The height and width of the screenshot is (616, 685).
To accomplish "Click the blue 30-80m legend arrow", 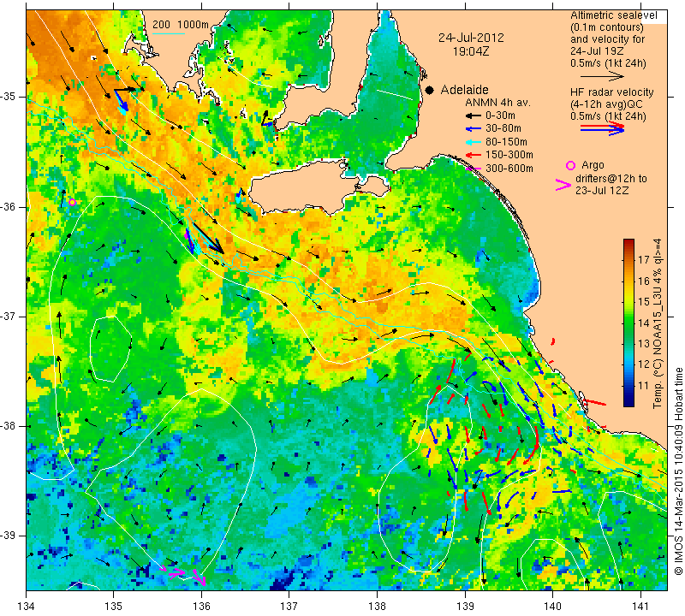I will click(x=474, y=129).
